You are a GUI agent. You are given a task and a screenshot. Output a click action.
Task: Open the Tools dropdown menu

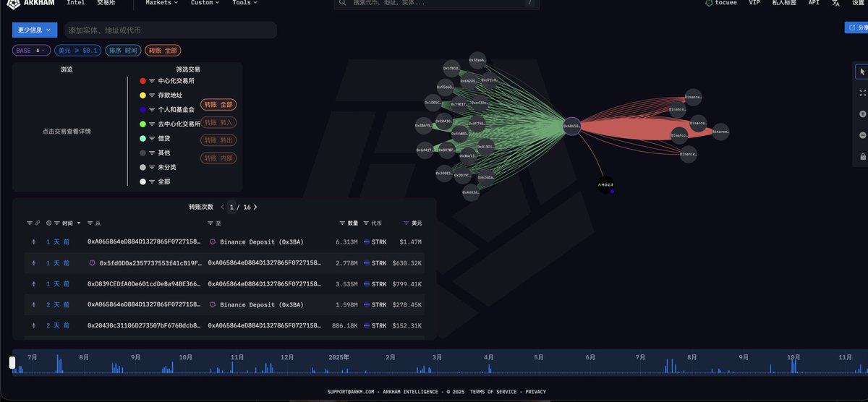pyautogui.click(x=246, y=3)
